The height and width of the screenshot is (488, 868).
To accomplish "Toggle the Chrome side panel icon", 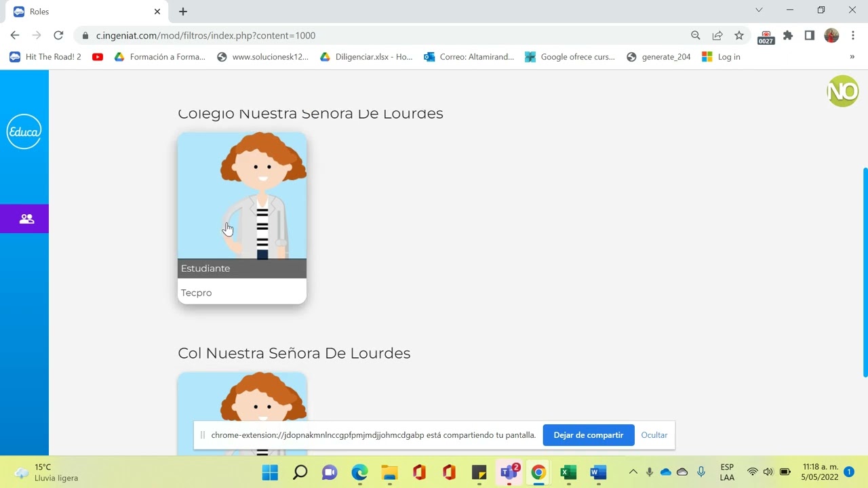I will click(810, 35).
